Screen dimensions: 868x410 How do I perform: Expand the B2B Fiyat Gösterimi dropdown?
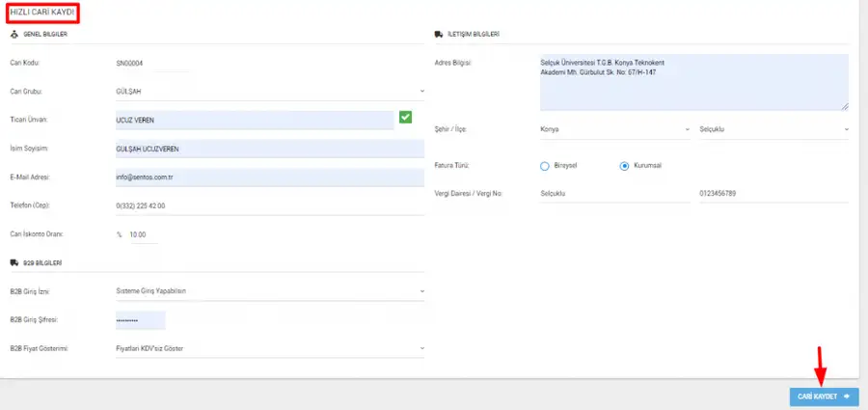tap(270, 348)
